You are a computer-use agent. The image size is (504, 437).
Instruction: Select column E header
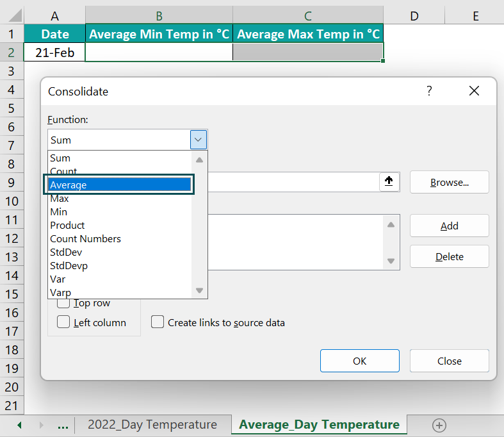pos(475,16)
